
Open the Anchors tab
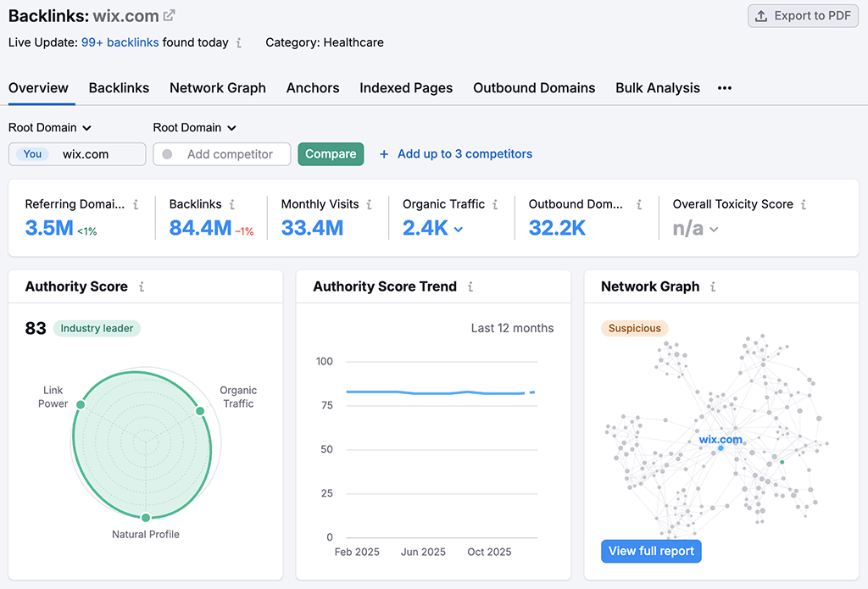[313, 87]
